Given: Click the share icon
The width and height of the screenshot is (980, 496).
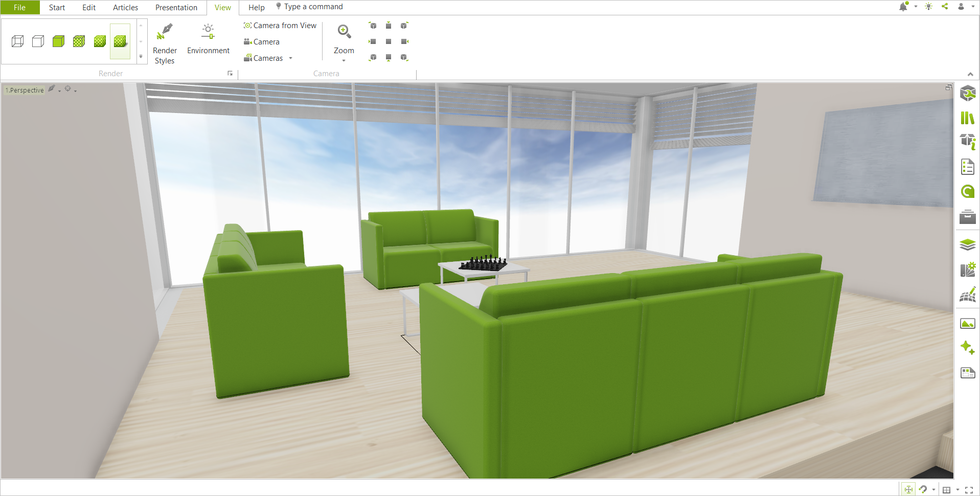Looking at the screenshot, I should click(x=945, y=7).
